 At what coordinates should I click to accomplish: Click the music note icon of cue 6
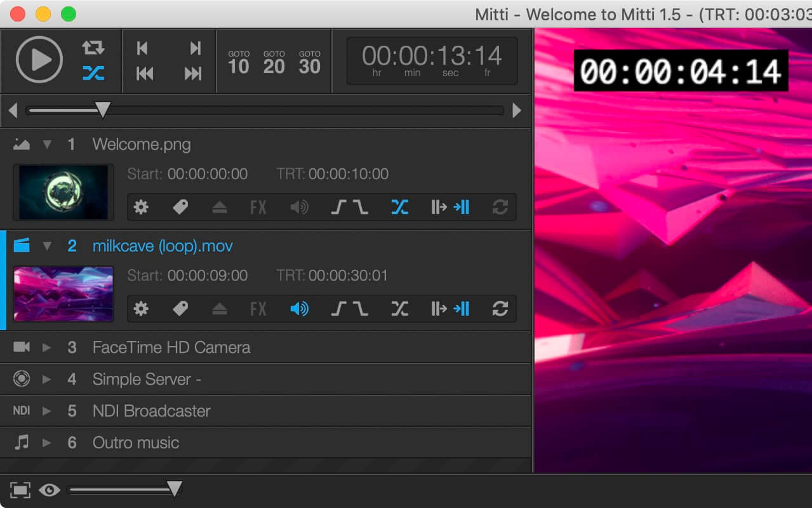point(22,442)
